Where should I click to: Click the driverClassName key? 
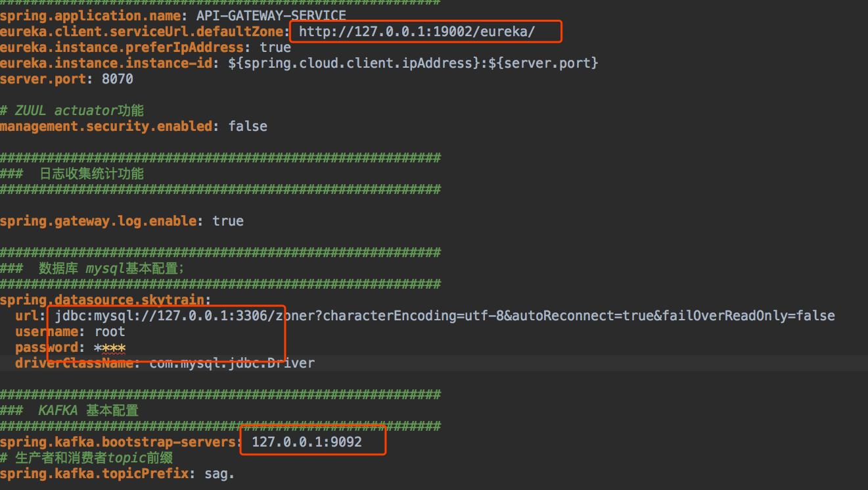coord(74,363)
